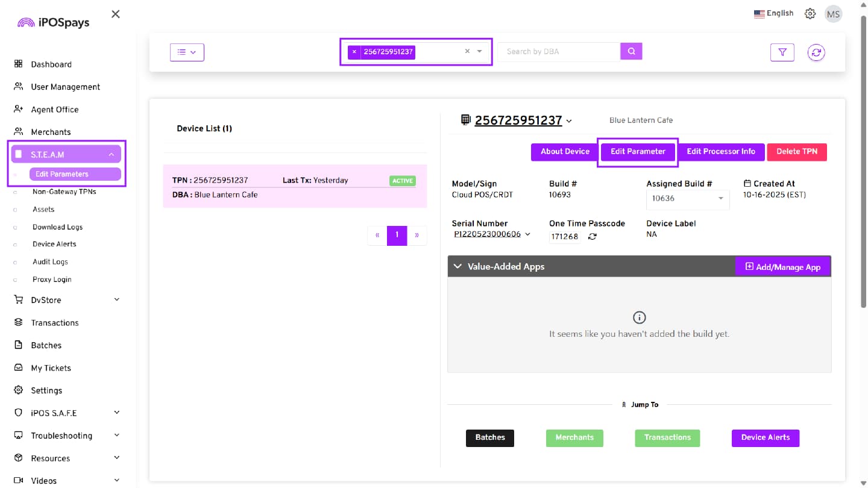Remove the 256725951237 TPN tag
The width and height of the screenshot is (868, 488).
point(354,52)
